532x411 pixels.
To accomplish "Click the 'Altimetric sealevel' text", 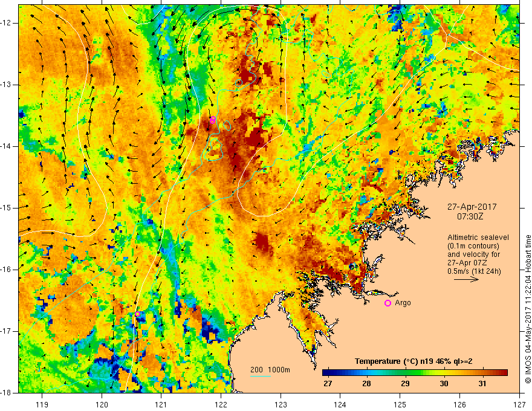I will point(478,238).
